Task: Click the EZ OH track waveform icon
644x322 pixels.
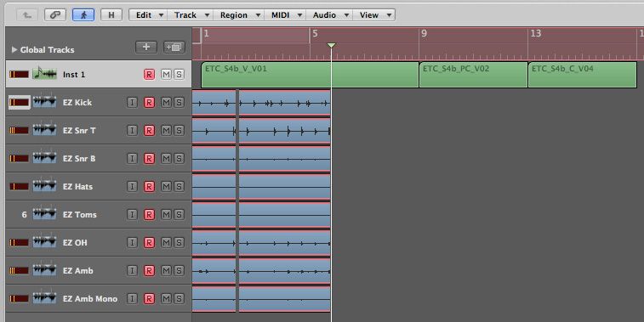Action: [44, 242]
